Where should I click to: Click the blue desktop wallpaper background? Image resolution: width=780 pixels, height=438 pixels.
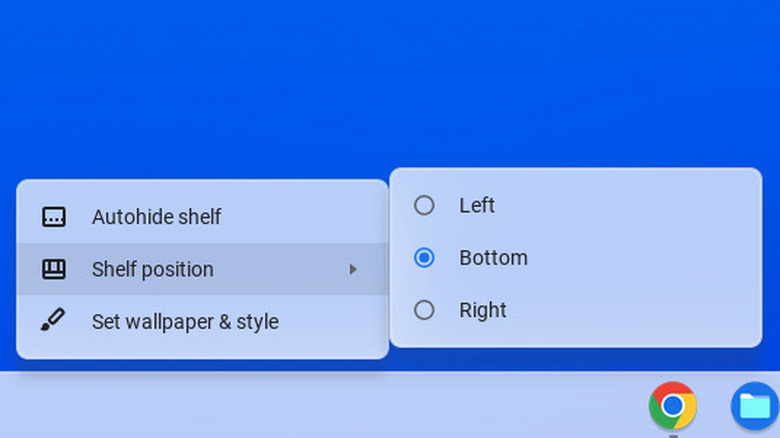(x=300, y=80)
